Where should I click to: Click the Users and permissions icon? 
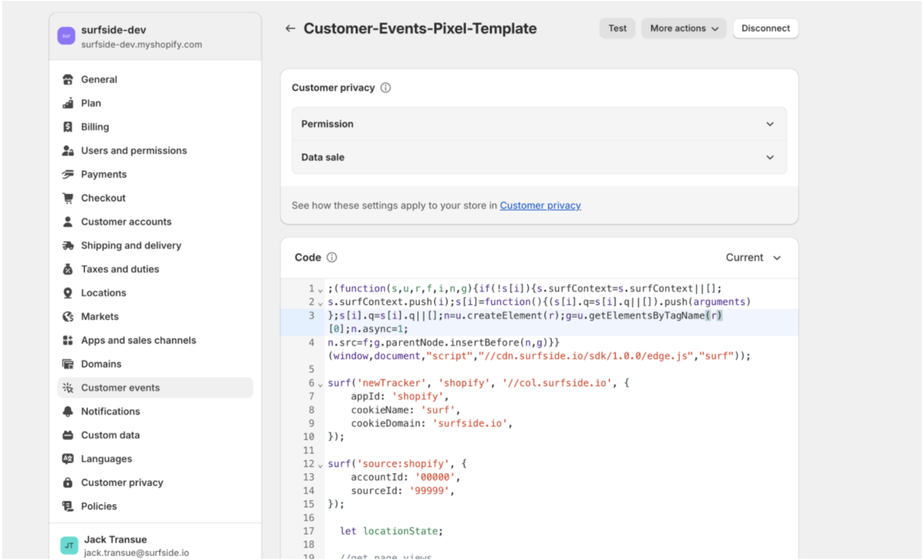coord(68,151)
